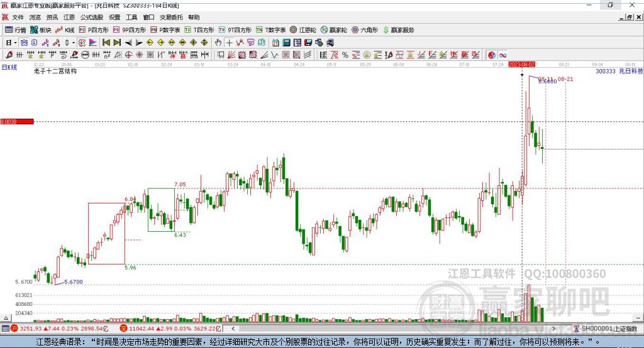This screenshot has height=348, width=644.
Task: Click the status bar grid icon at the left
Action: pyautogui.click(x=5, y=329)
